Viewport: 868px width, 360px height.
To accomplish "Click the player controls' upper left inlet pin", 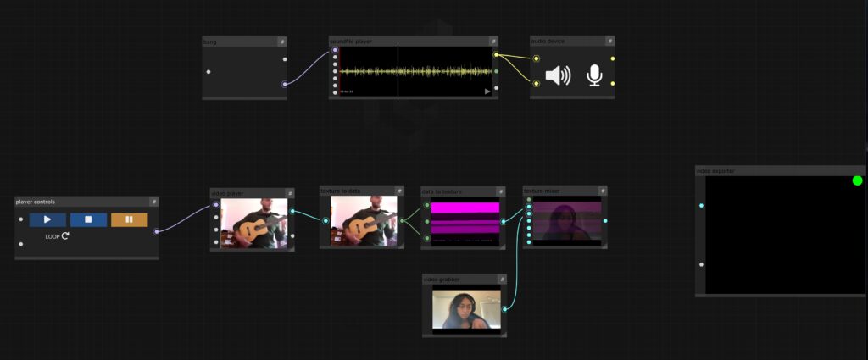I will 21,219.
